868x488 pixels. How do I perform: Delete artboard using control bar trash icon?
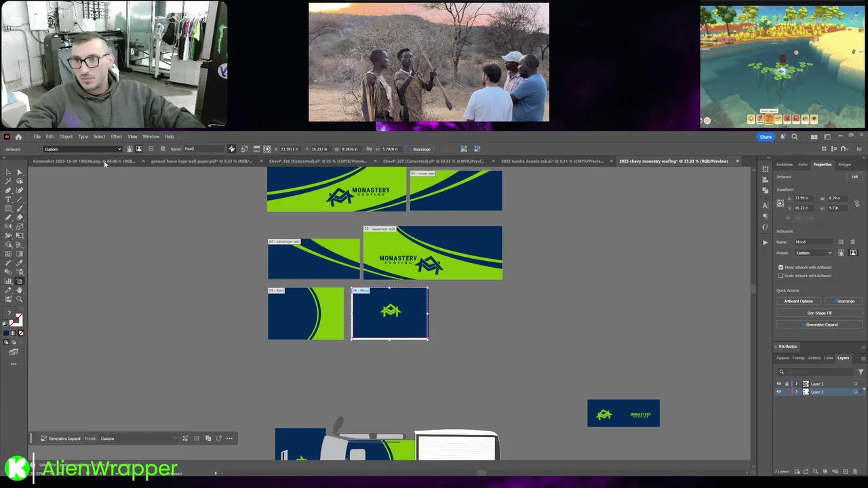163,149
